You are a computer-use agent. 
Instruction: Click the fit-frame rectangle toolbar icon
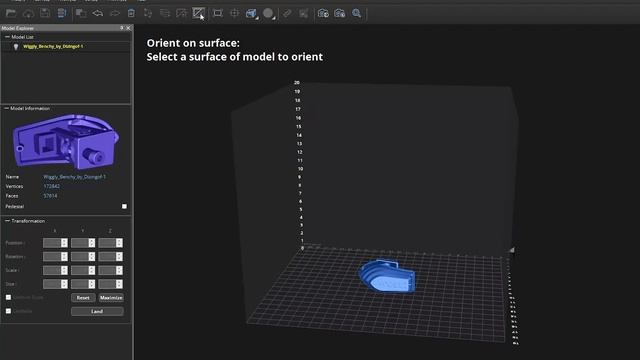(x=218, y=13)
